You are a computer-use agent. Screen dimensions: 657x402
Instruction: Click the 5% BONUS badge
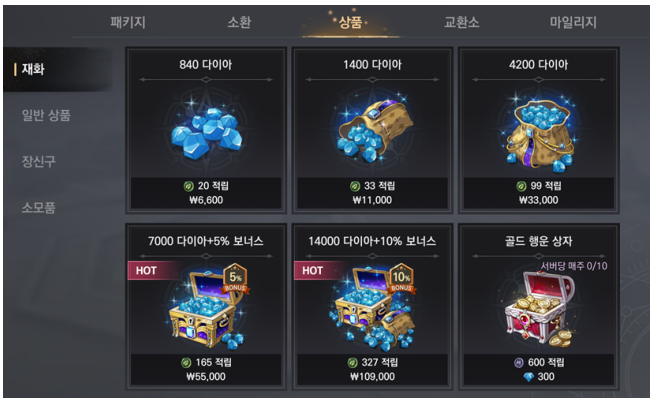235,278
